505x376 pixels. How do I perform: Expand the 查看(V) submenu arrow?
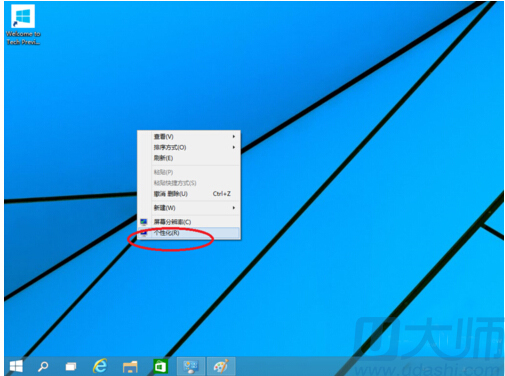pyautogui.click(x=234, y=136)
